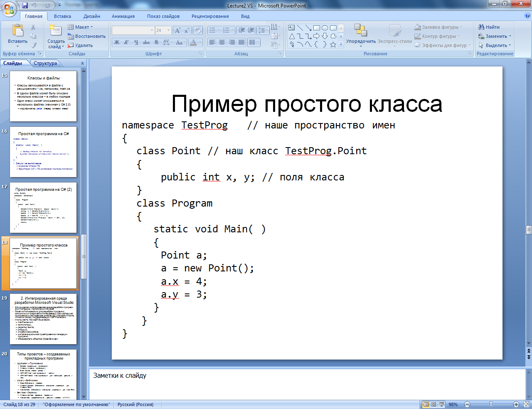
Task: Align text to the right
Action: [x=232, y=42]
